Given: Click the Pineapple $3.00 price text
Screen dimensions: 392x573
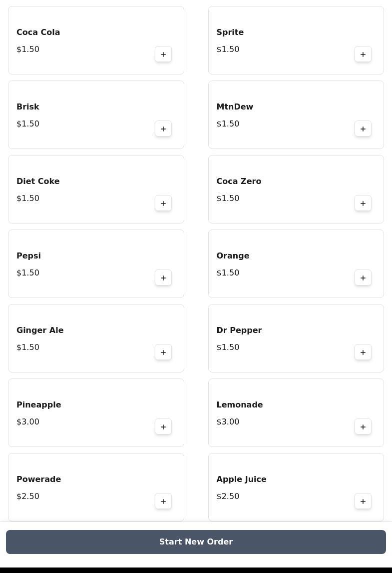Looking at the screenshot, I should click(x=28, y=421).
